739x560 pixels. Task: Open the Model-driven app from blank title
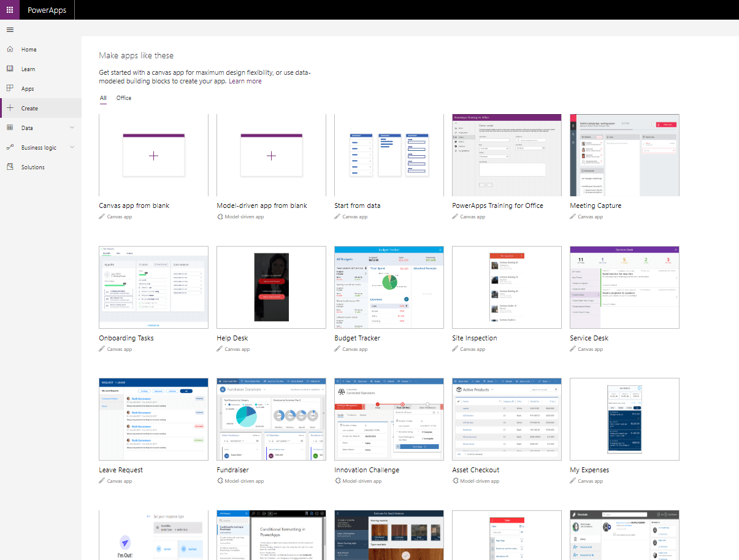coord(262,205)
